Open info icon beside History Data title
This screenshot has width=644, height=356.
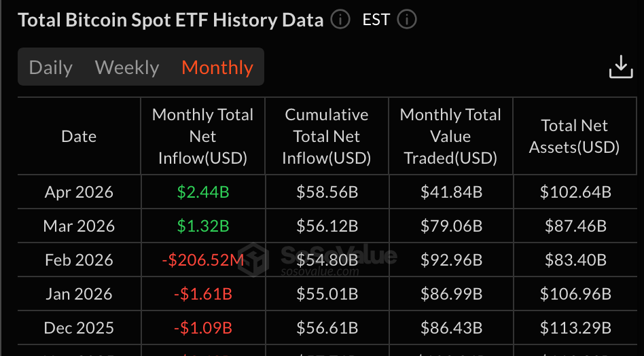pos(340,19)
